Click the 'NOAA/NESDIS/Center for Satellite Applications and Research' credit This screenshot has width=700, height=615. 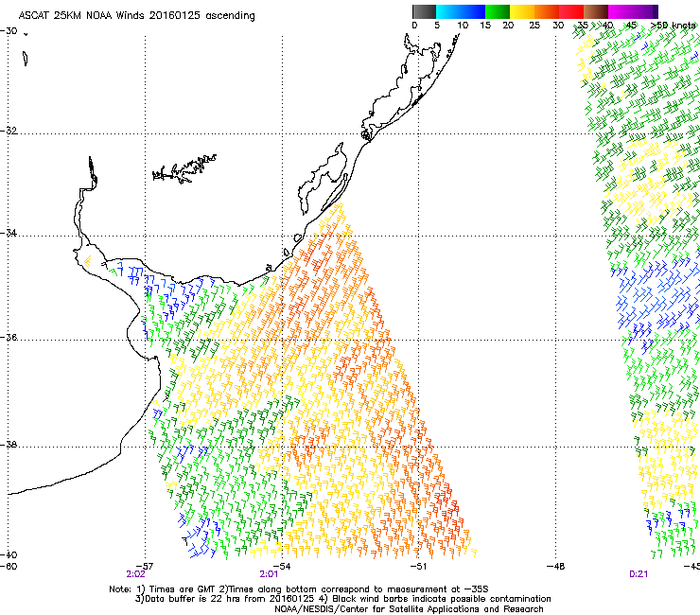click(409, 609)
